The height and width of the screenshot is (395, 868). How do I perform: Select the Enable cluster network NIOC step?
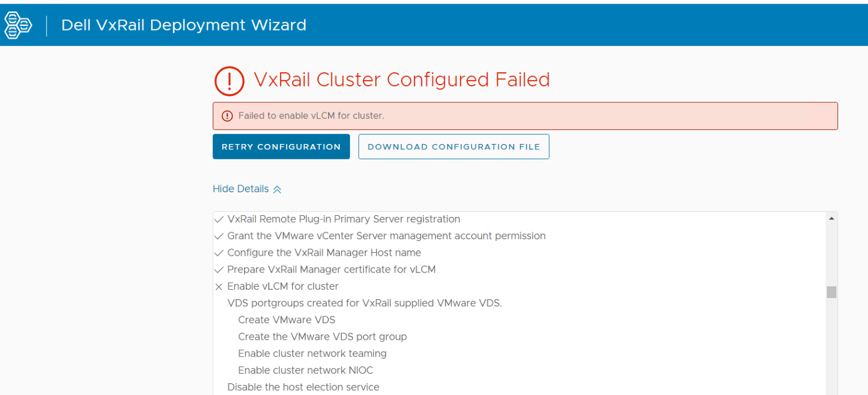click(x=305, y=370)
